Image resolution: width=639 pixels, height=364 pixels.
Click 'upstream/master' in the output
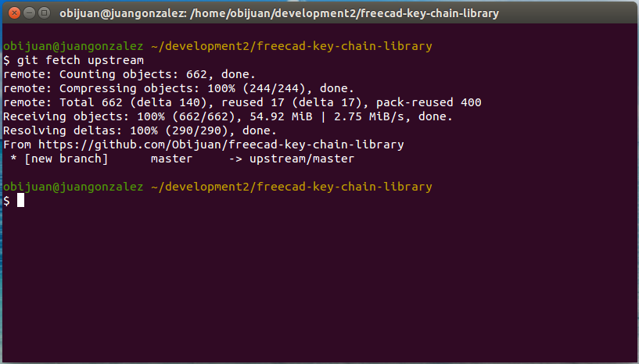pos(301,159)
